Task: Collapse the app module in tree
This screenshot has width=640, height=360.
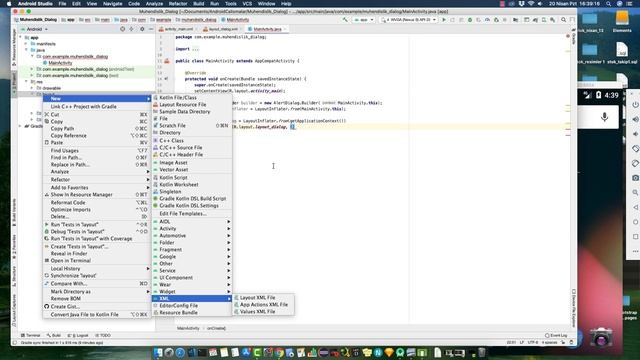Action: tap(20, 38)
